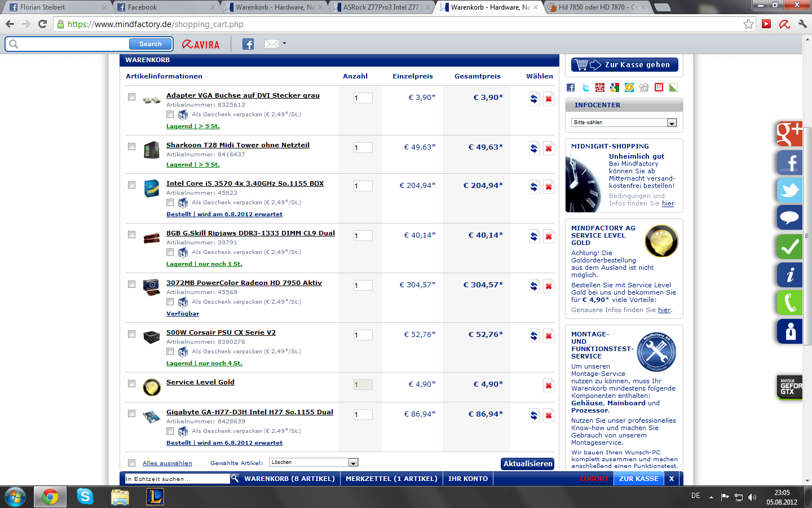Click LOGOUT in bottom bar
The width and height of the screenshot is (812, 508).
[594, 479]
